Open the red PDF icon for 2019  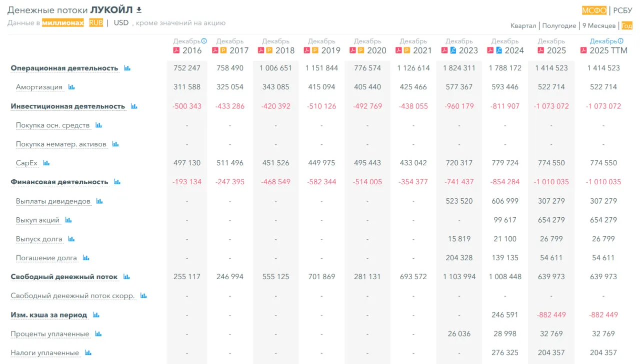(307, 50)
